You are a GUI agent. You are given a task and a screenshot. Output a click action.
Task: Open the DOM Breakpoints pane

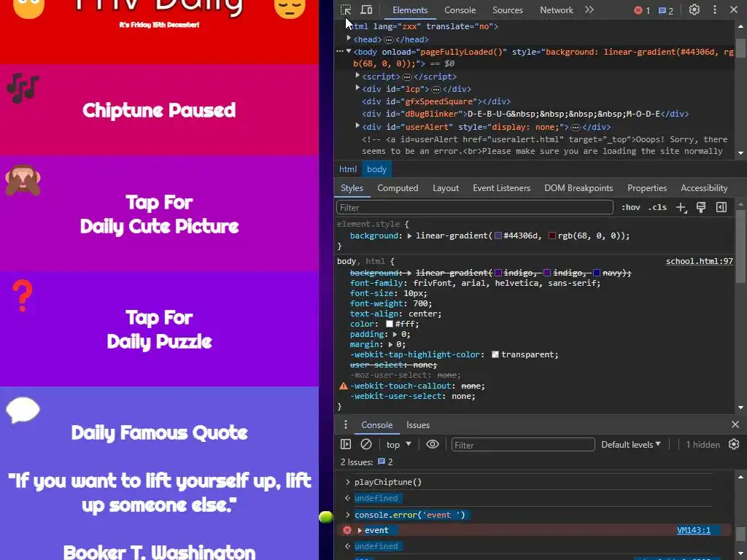(578, 188)
